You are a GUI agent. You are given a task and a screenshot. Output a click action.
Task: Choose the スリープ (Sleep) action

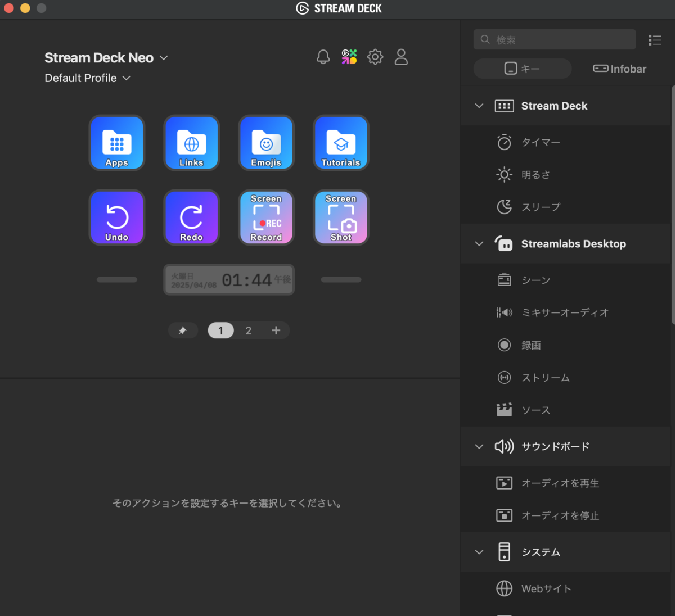pos(540,207)
